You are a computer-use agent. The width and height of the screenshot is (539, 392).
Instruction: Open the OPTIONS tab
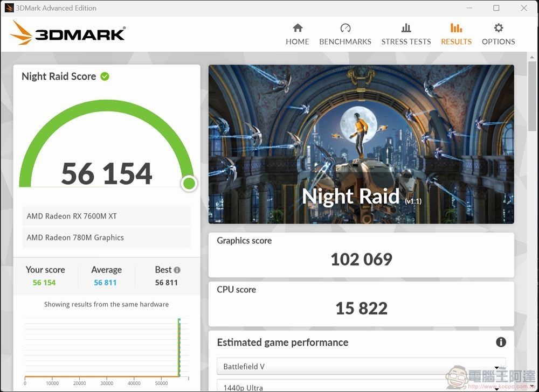point(499,34)
